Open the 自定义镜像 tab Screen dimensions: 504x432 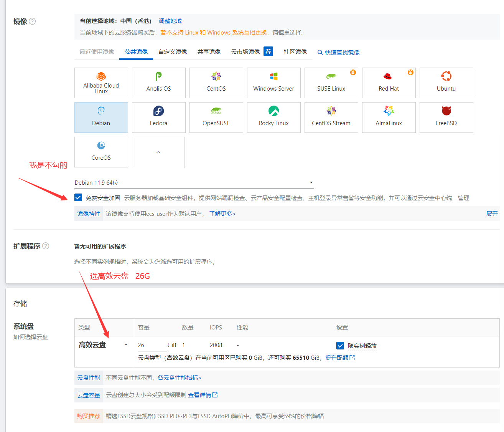click(x=173, y=51)
